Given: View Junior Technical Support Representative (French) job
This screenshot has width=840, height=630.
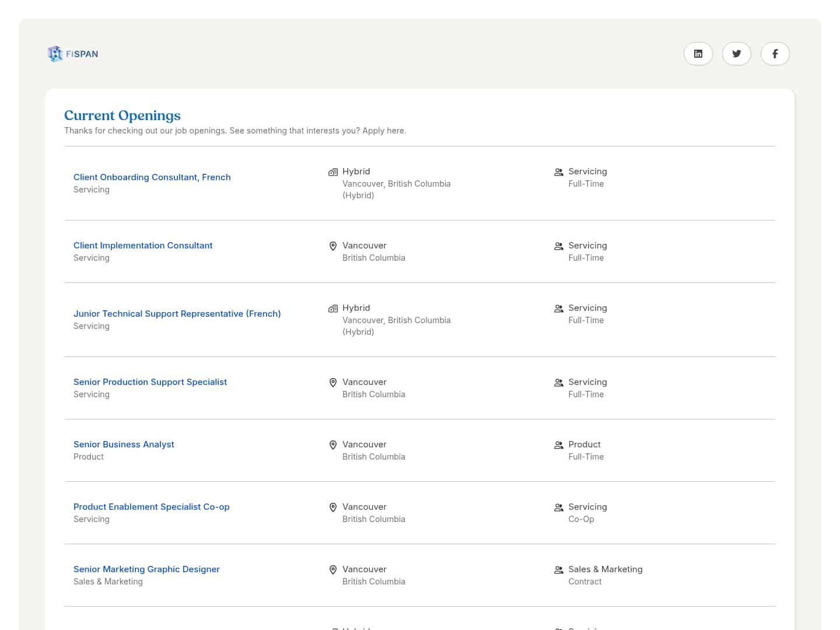Looking at the screenshot, I should 177,314.
